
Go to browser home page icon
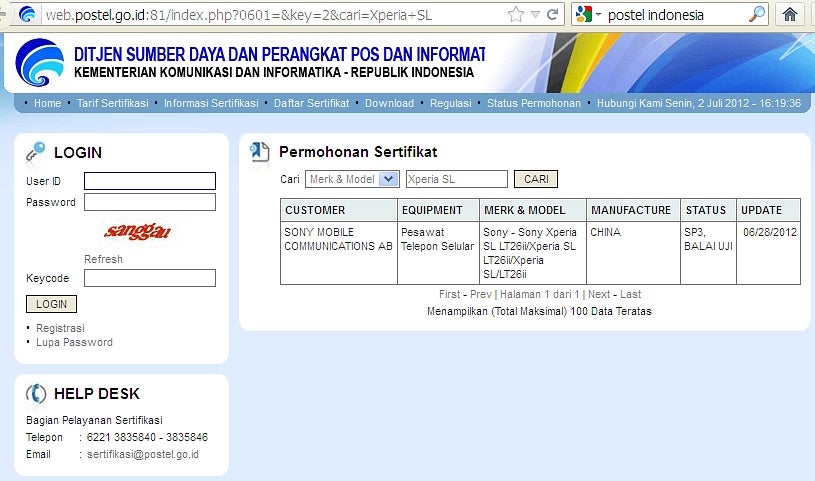click(x=790, y=15)
